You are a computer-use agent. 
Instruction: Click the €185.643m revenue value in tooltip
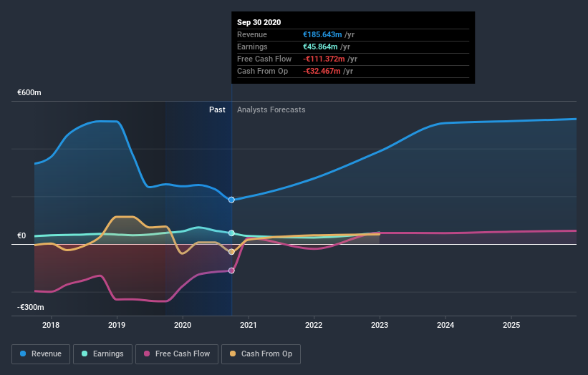pyautogui.click(x=322, y=34)
